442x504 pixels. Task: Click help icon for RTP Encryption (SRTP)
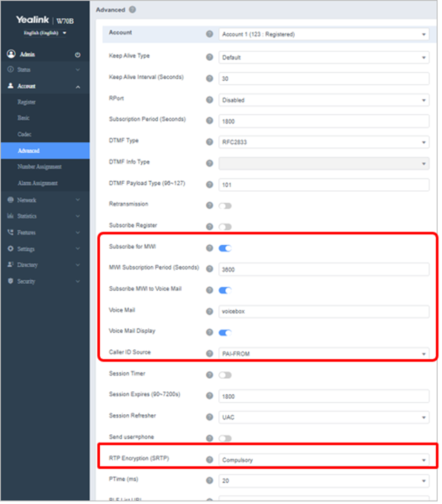[209, 459]
